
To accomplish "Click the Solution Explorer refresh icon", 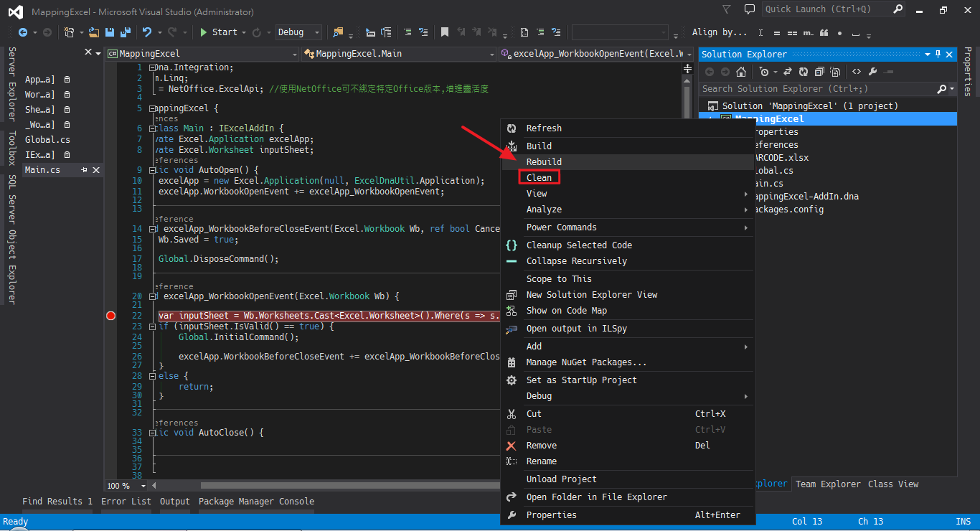I will point(803,72).
